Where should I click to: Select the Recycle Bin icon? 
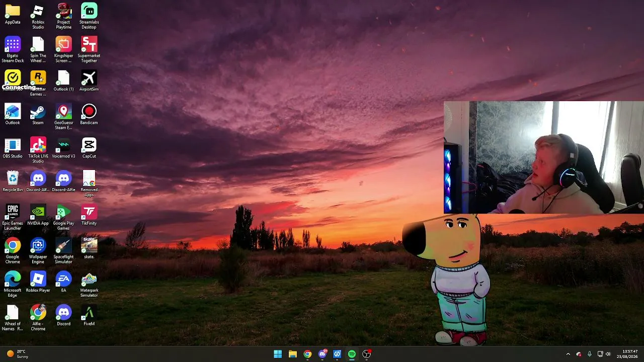(x=13, y=178)
